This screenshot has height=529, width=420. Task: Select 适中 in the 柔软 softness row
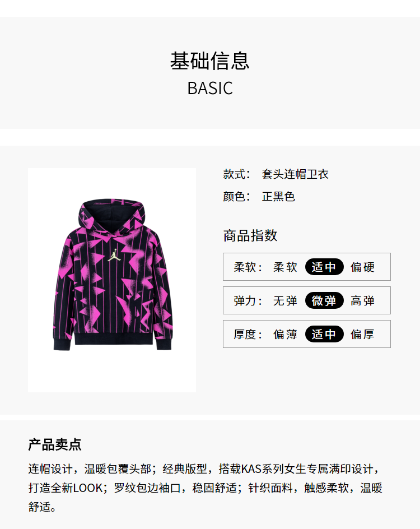point(324,267)
